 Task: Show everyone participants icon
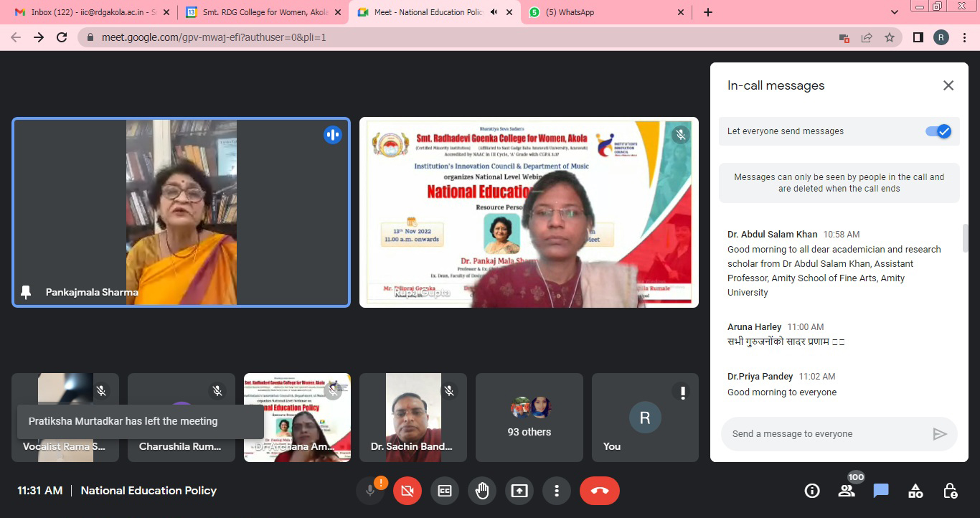tap(847, 491)
